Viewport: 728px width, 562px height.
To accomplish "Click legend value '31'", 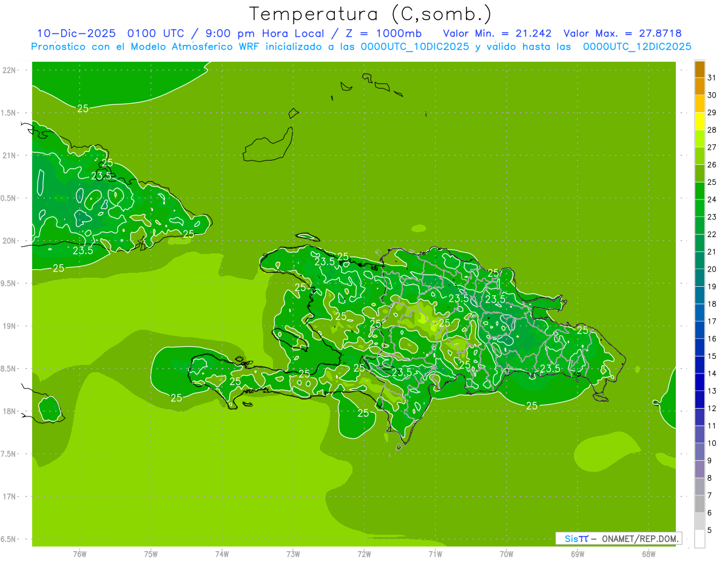I will point(712,78).
